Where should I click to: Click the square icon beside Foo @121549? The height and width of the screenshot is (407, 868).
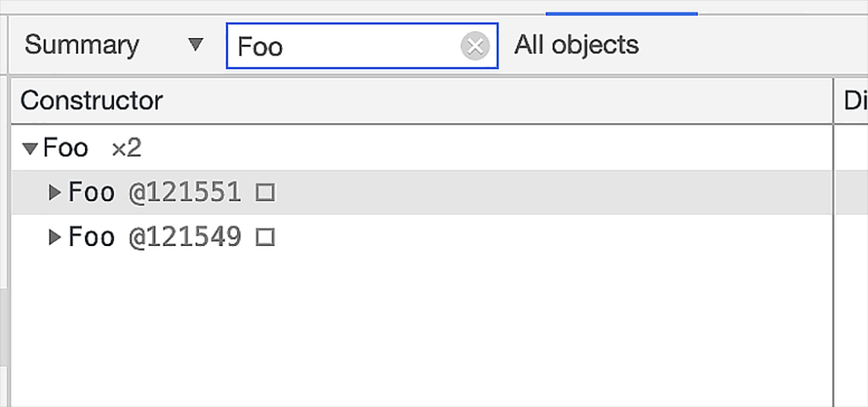click(265, 238)
